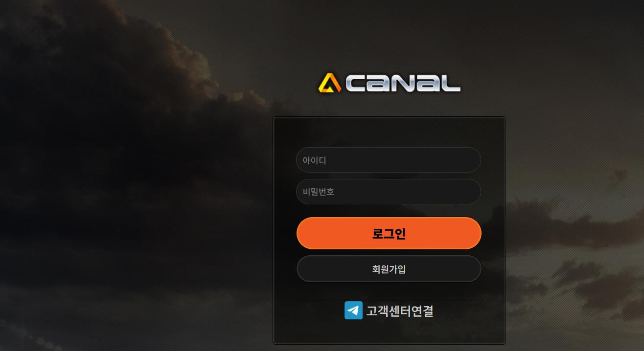
Task: Click the 아이디 placeholder text
Action: (314, 160)
